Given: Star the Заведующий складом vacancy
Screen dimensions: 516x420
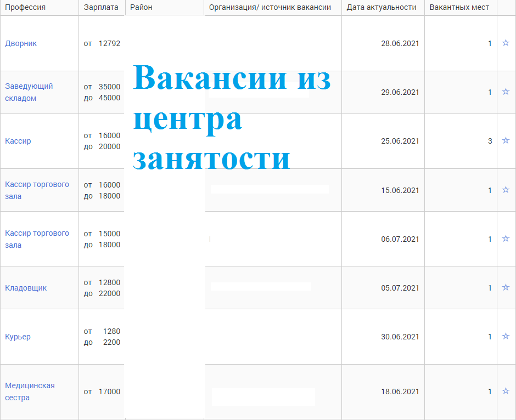Looking at the screenshot, I should [x=506, y=92].
